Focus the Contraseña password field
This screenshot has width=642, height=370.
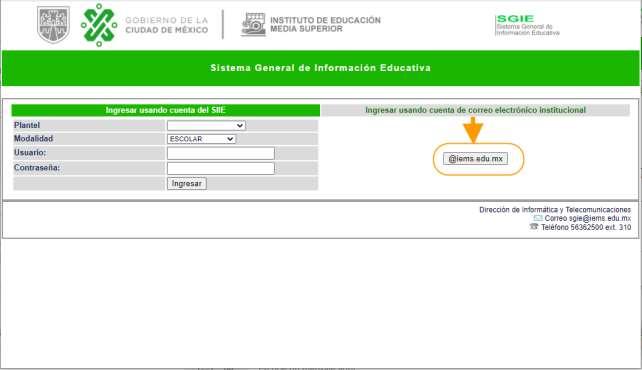point(221,169)
